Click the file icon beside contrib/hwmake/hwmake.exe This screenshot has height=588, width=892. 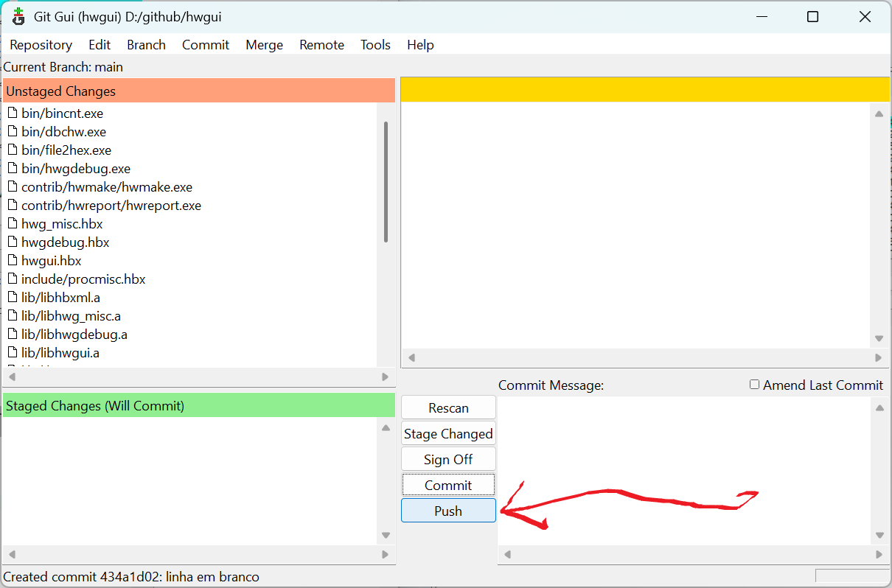pyautogui.click(x=13, y=187)
